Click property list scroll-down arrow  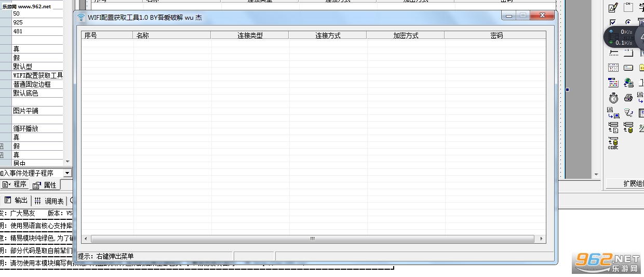click(68, 162)
